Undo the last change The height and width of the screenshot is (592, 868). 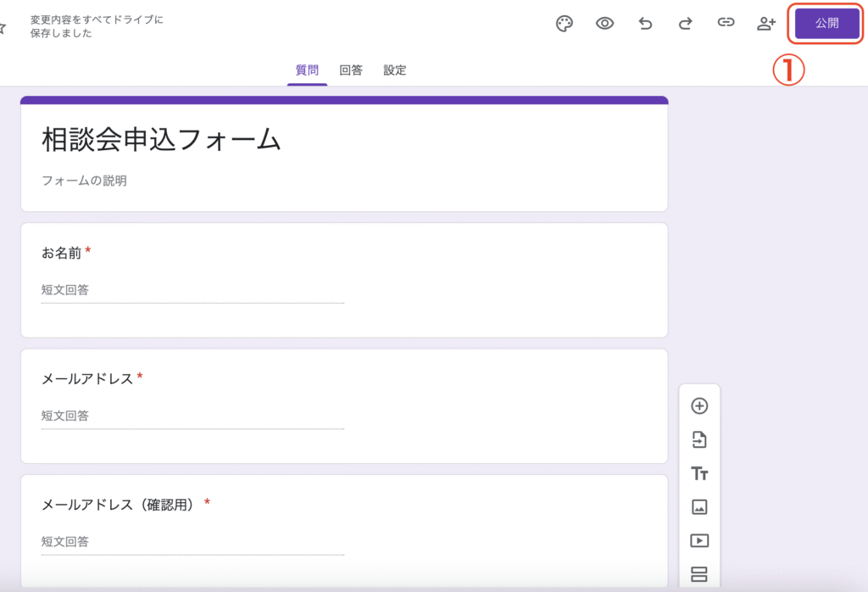click(645, 23)
